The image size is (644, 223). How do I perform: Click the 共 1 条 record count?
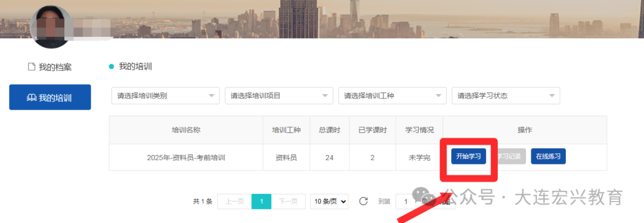[x=203, y=201]
